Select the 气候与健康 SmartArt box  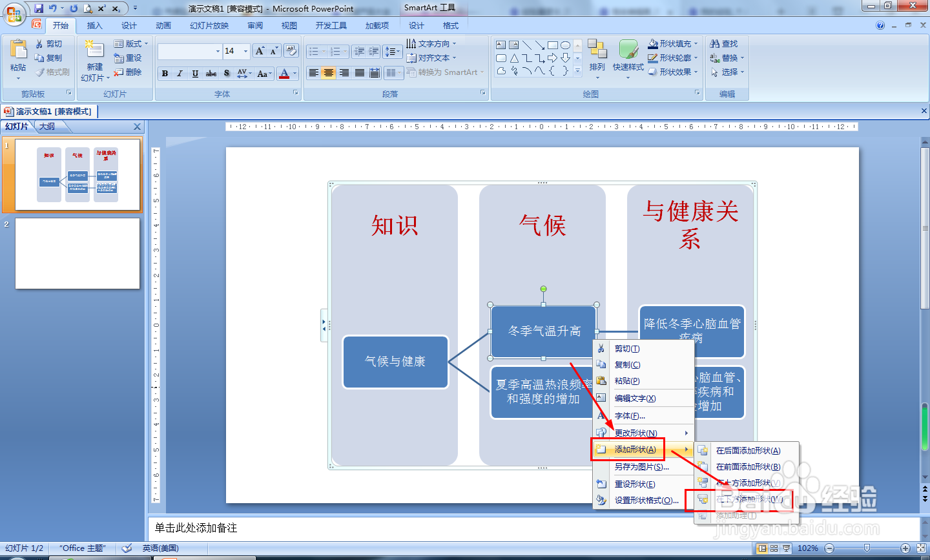pos(395,362)
